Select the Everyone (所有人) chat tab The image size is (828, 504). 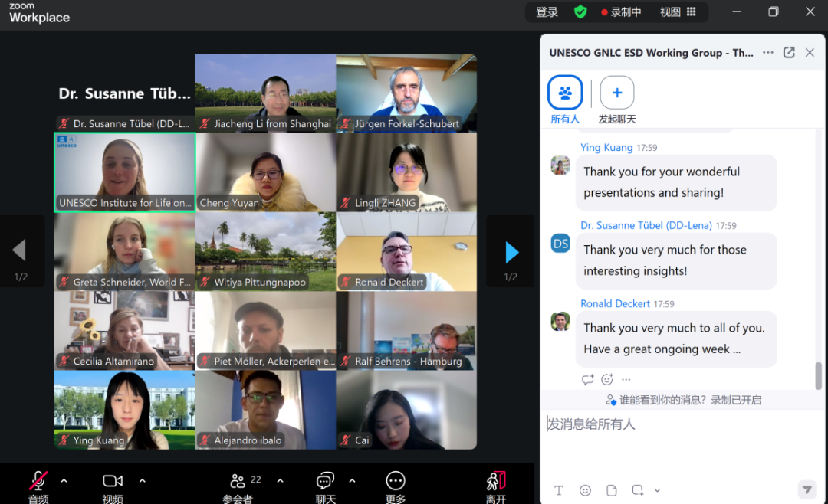[x=565, y=93]
